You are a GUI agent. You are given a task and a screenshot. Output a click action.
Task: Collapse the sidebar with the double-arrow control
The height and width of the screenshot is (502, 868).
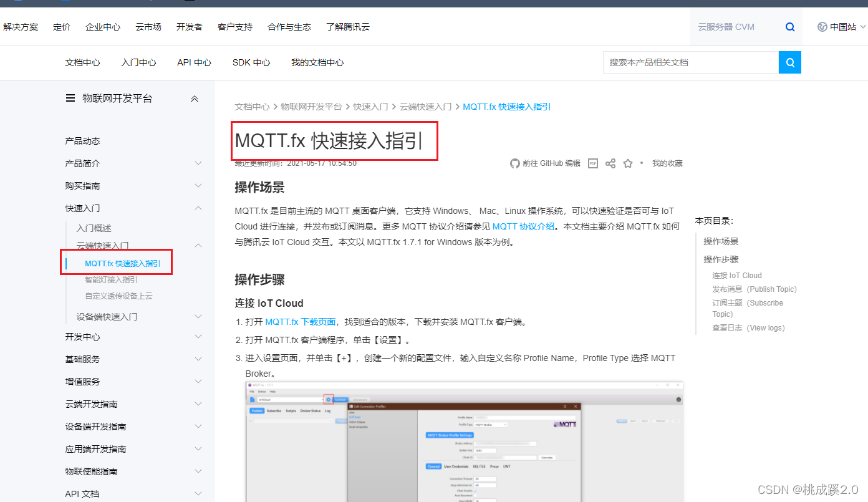194,99
